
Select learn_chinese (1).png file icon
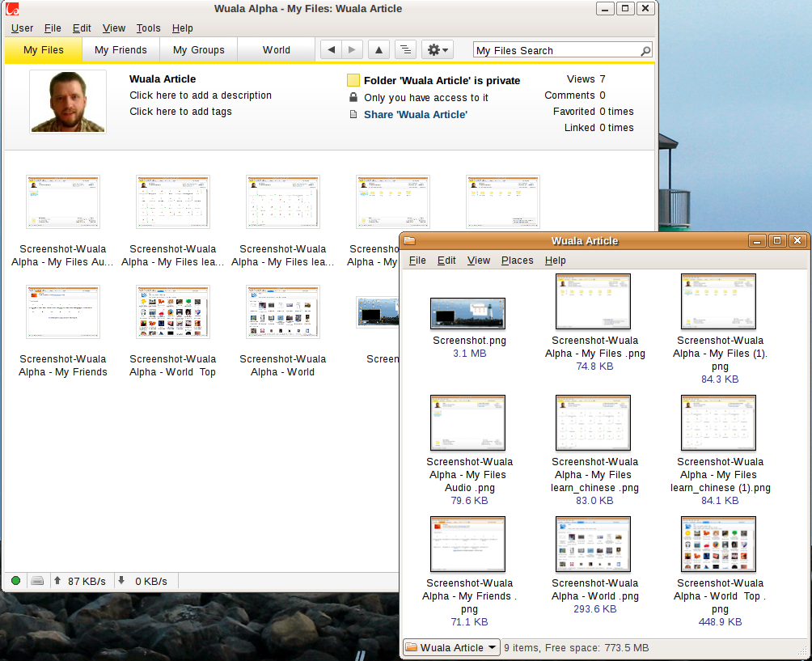point(718,422)
